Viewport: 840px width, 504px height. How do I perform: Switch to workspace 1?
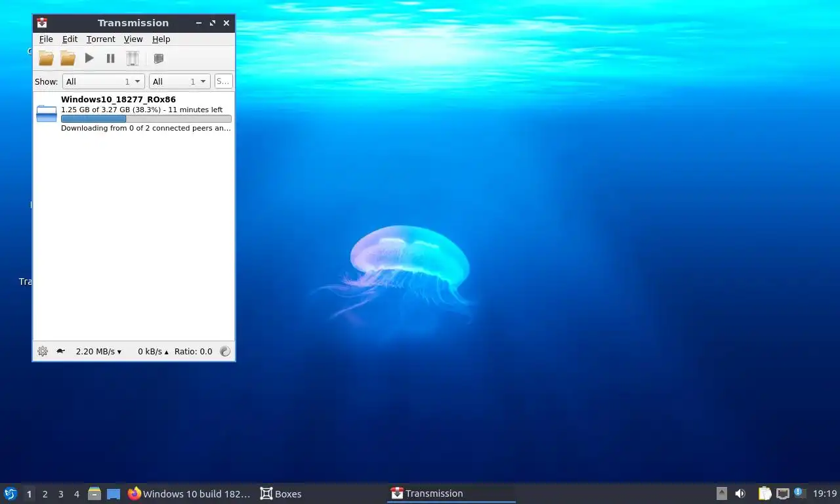click(29, 494)
